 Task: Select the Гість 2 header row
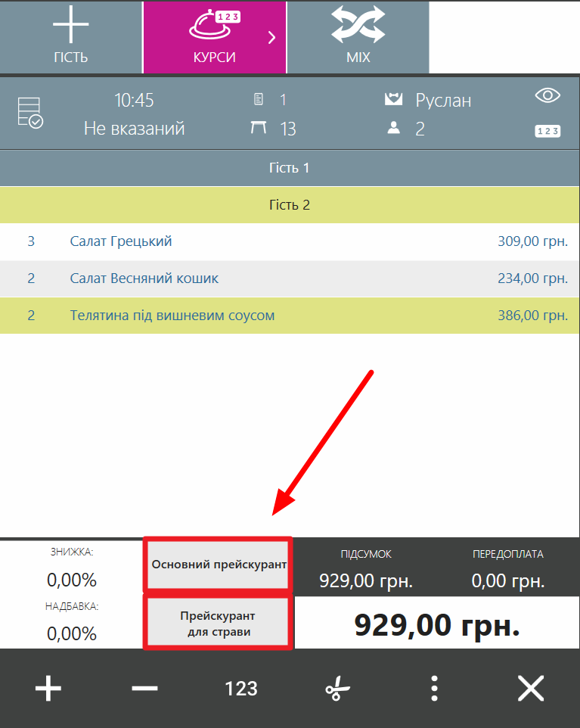(290, 204)
